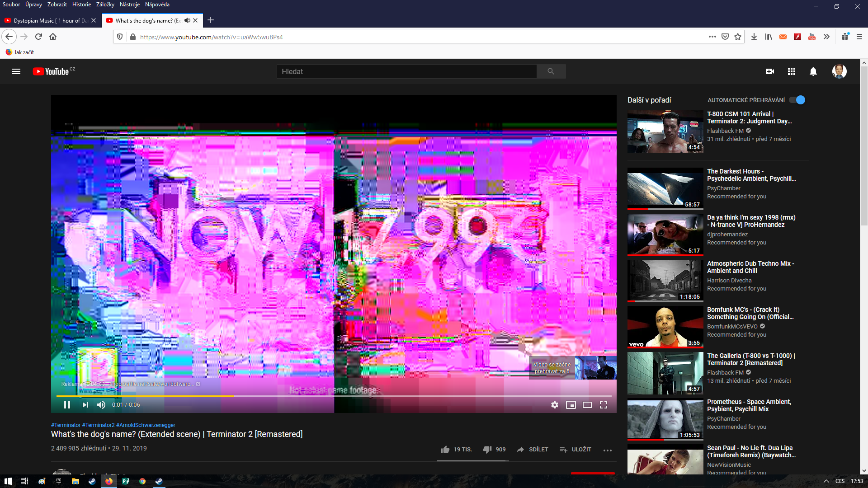Open the Historie menu
This screenshot has width=868, height=488.
point(81,5)
